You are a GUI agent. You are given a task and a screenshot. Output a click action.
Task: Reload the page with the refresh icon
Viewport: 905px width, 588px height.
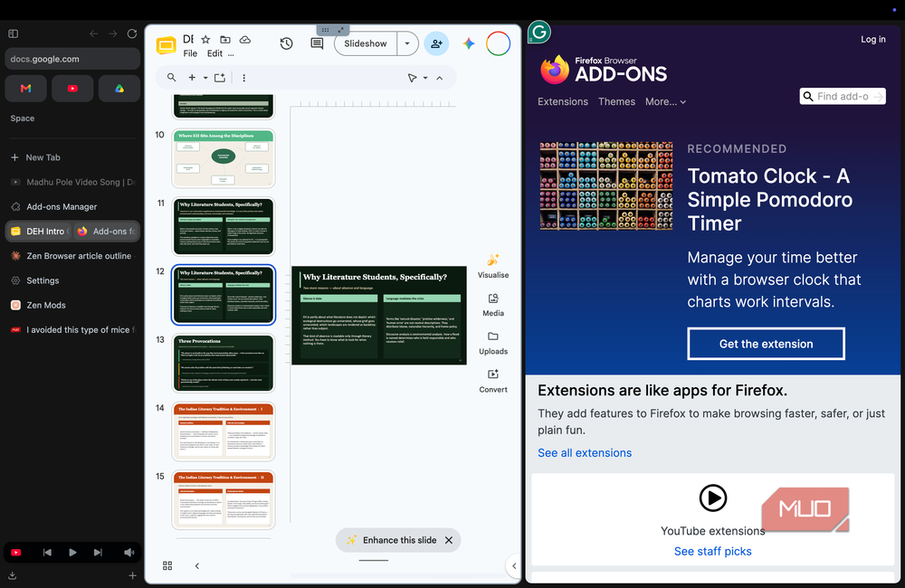131,33
